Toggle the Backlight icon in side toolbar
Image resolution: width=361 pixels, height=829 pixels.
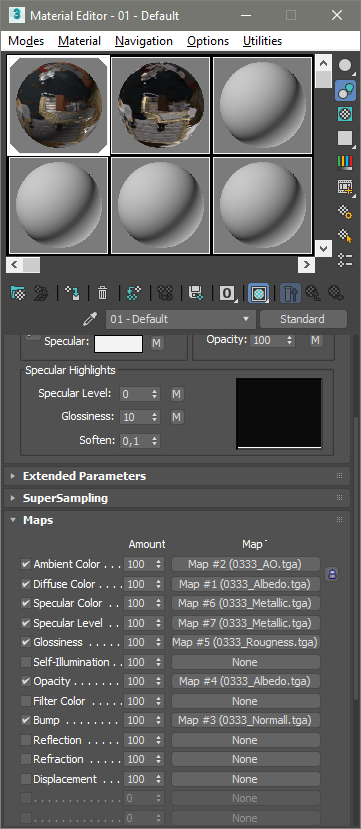[x=345, y=90]
